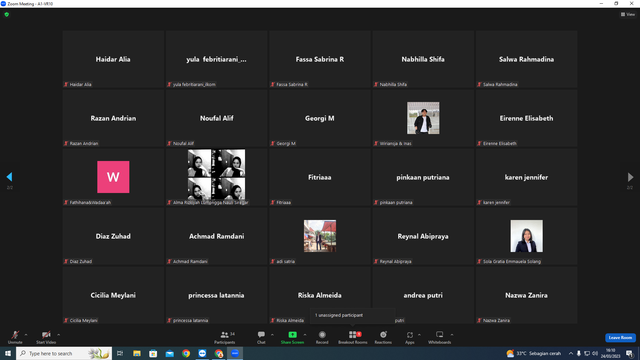
Task: Select adi satria's profile picture
Action: pos(320,236)
